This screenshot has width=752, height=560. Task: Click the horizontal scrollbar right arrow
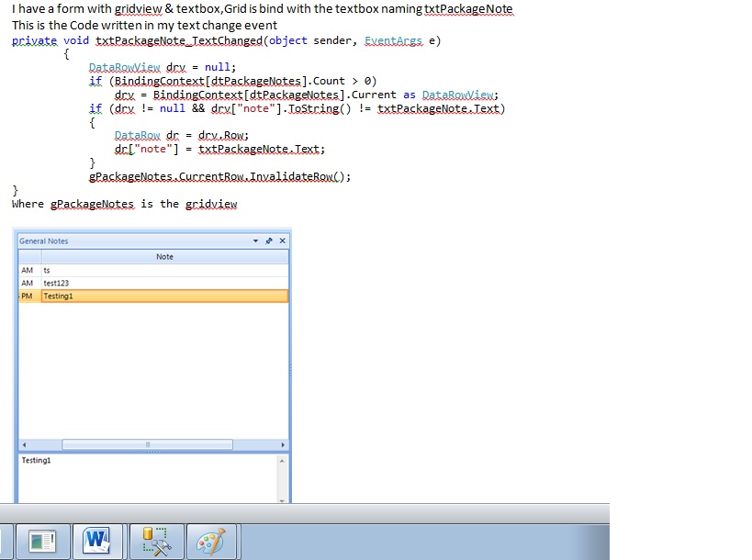tap(283, 444)
